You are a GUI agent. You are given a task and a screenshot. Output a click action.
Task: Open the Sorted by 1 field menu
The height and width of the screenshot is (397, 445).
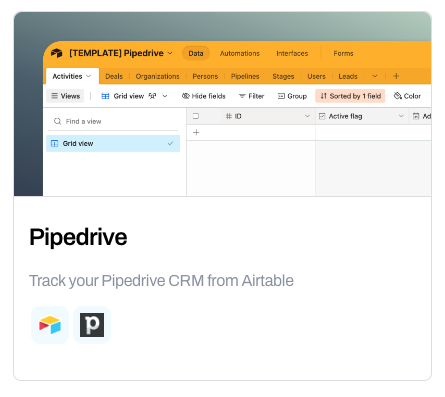pos(350,96)
